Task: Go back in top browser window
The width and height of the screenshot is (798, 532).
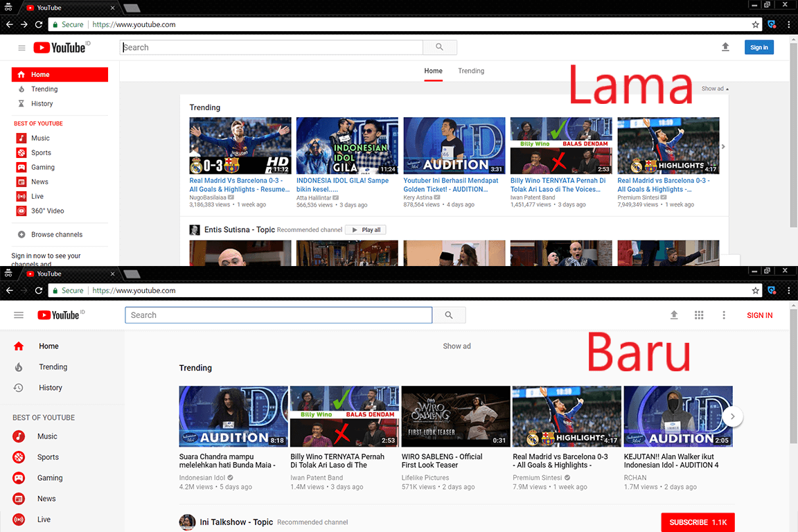Action: [x=9, y=24]
